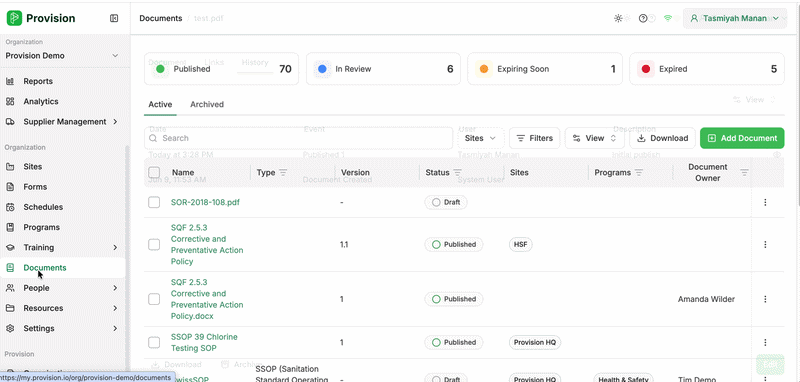The image size is (800, 382).
Task: Filter the Type column
Action: point(283,173)
